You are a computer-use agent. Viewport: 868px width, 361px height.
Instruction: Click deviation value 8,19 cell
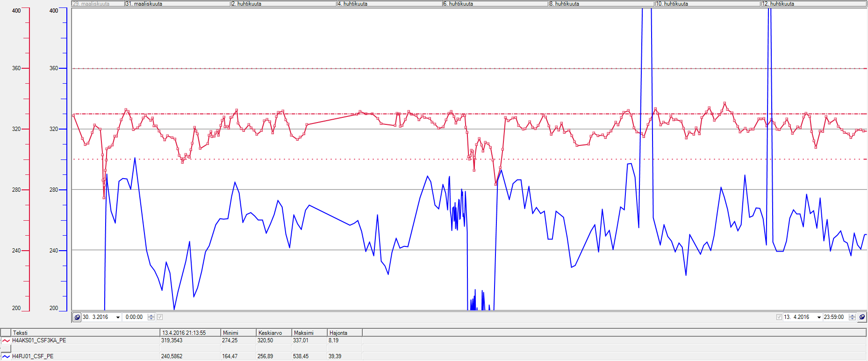[344, 340]
